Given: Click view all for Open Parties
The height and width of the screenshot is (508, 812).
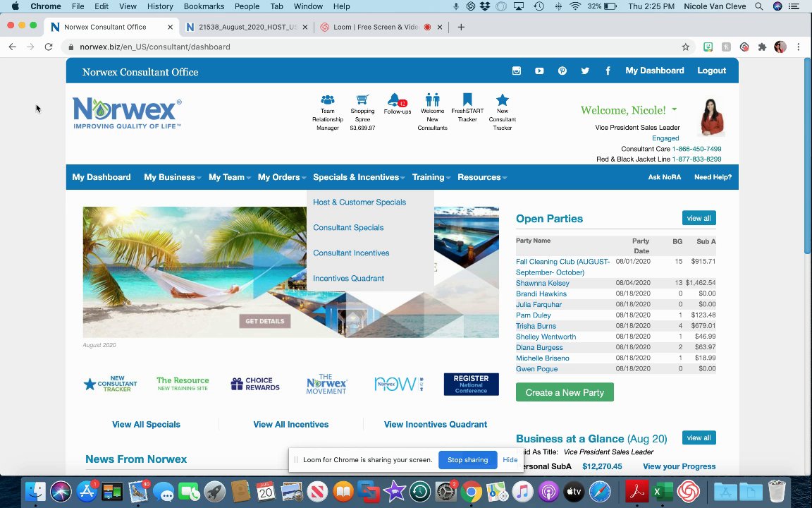Looking at the screenshot, I should (x=699, y=218).
